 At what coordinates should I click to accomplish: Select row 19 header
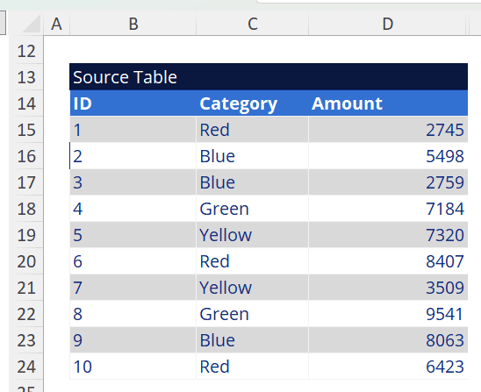tap(26, 235)
